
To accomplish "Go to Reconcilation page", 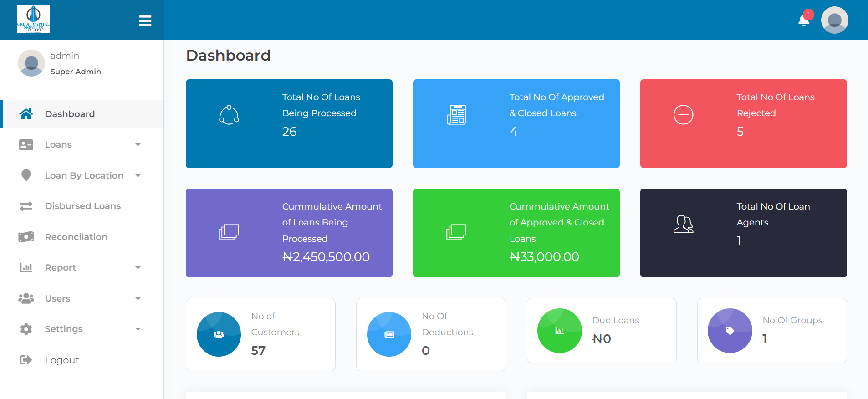I will pyautogui.click(x=76, y=237).
